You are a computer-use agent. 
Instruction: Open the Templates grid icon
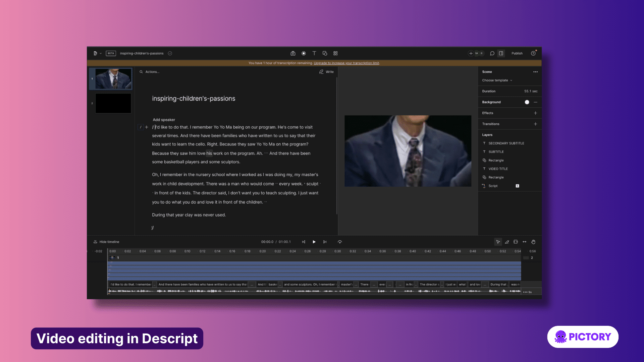335,53
